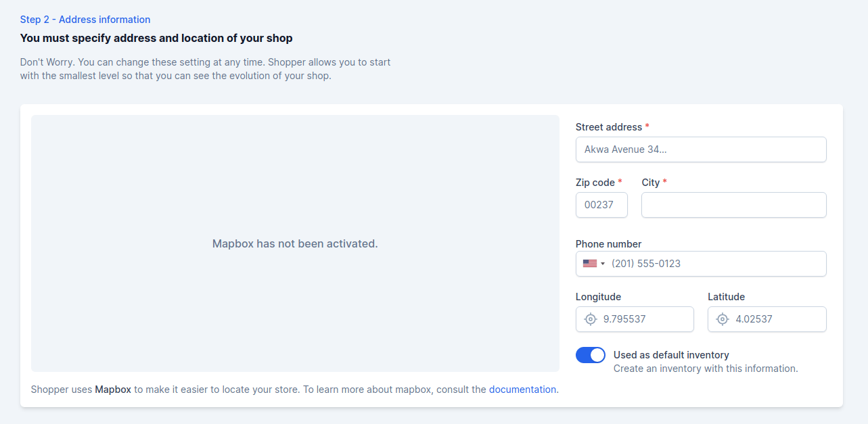Focus the City input field
This screenshot has width=868, height=424.
pos(734,205)
